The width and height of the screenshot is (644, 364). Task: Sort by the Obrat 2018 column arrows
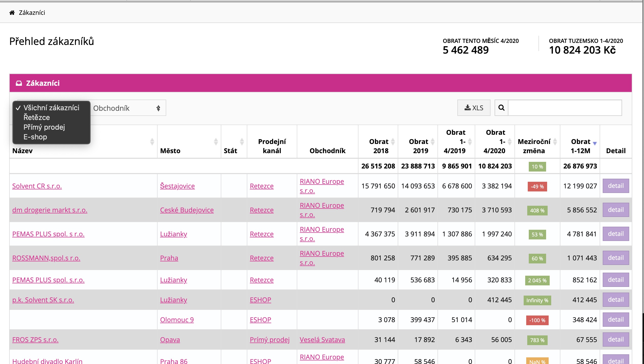tap(393, 141)
